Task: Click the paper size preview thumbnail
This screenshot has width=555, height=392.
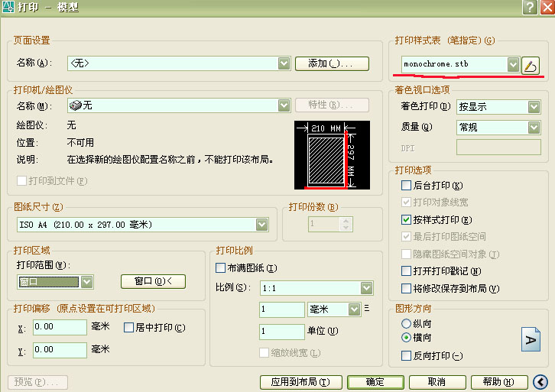Action: [x=332, y=155]
